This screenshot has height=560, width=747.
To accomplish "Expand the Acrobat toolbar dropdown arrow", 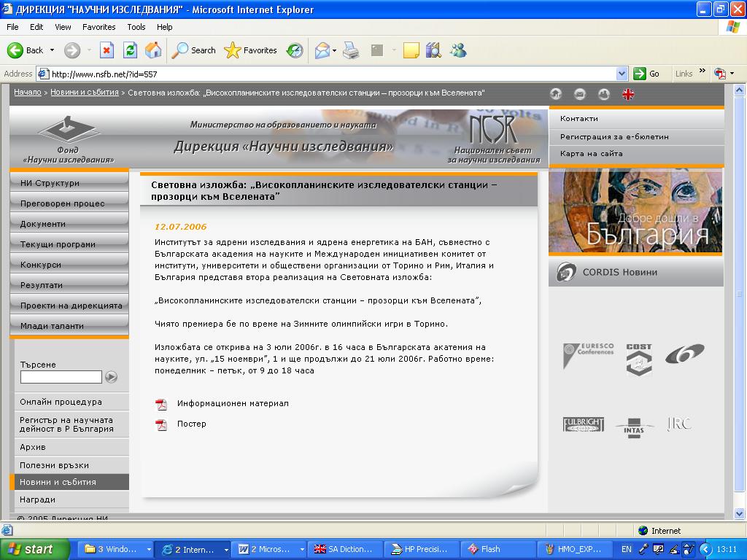I will click(x=732, y=74).
